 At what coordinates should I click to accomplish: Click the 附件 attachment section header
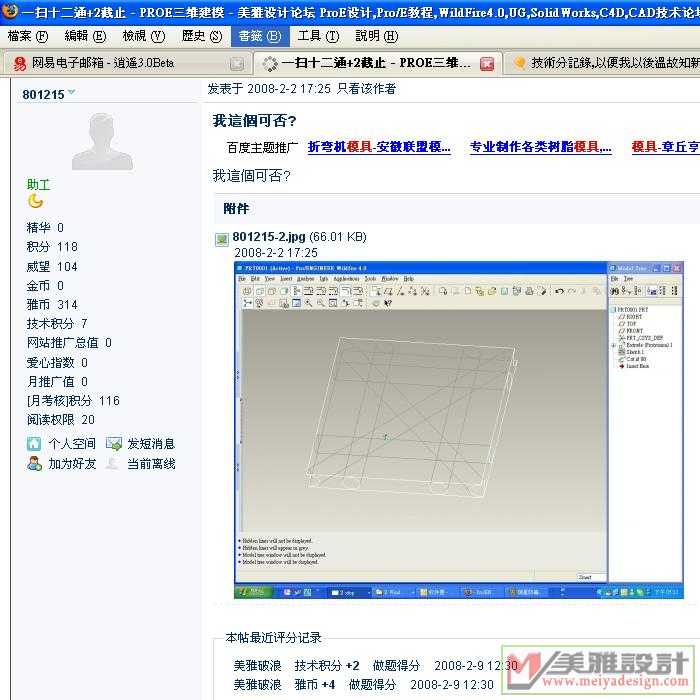pos(236,208)
